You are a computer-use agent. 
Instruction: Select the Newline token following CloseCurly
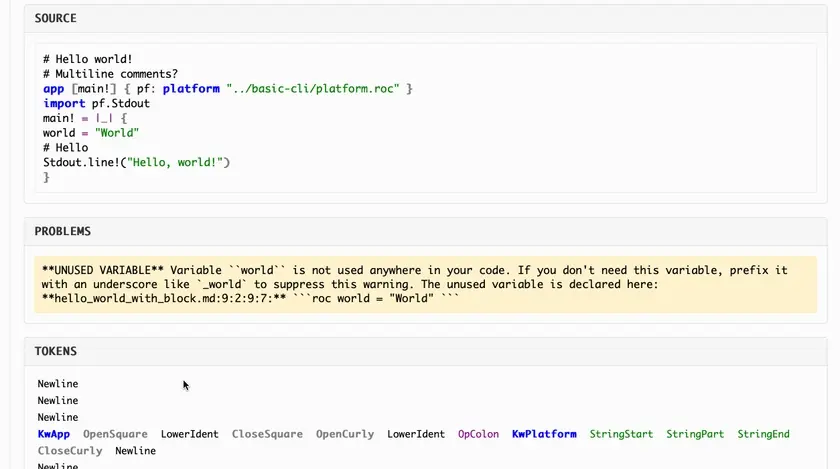tap(136, 451)
